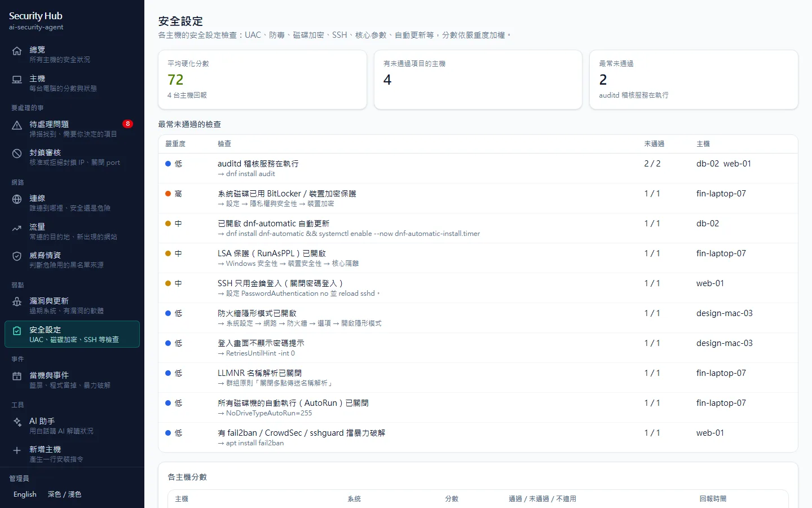
Task: Select the fail2ban / CrowdSec check
Action: click(478, 437)
